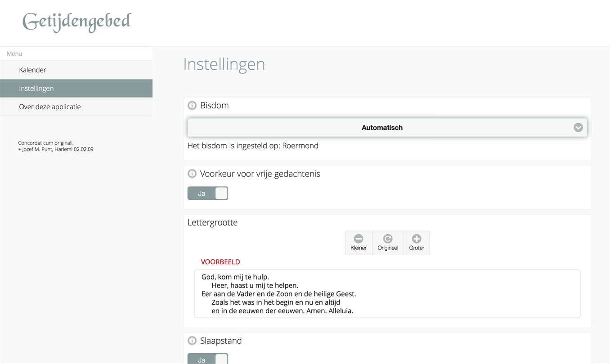Click the minus icon for Kleiner
610x364 pixels.
(x=359, y=239)
